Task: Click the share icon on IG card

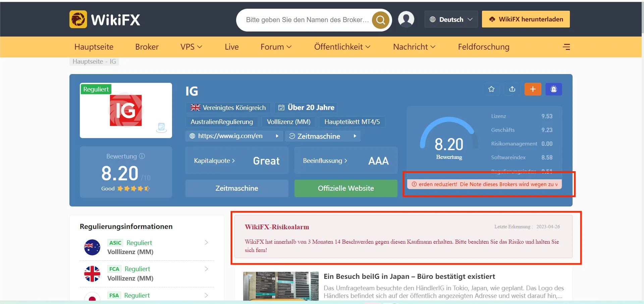Action: 512,89
